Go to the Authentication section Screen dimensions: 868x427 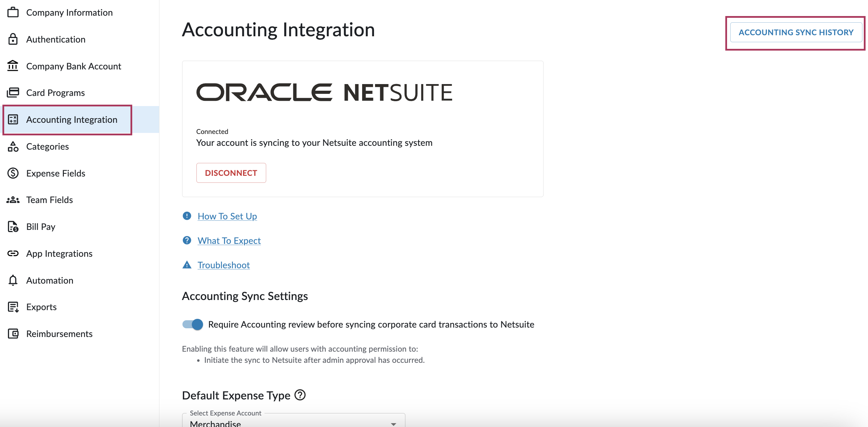click(80, 39)
